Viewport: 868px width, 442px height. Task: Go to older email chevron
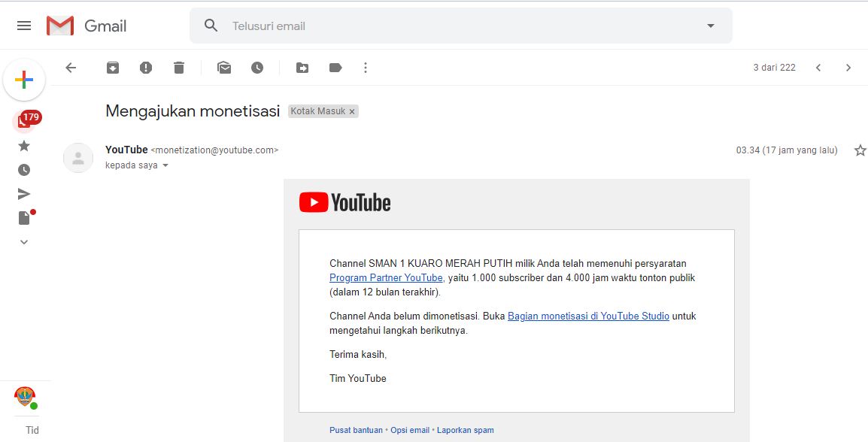[x=848, y=68]
